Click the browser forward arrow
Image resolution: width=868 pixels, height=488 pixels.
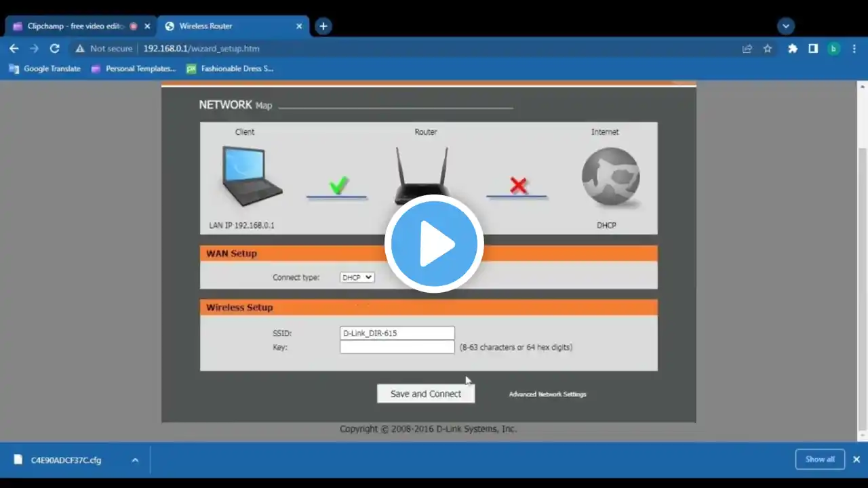(x=35, y=48)
